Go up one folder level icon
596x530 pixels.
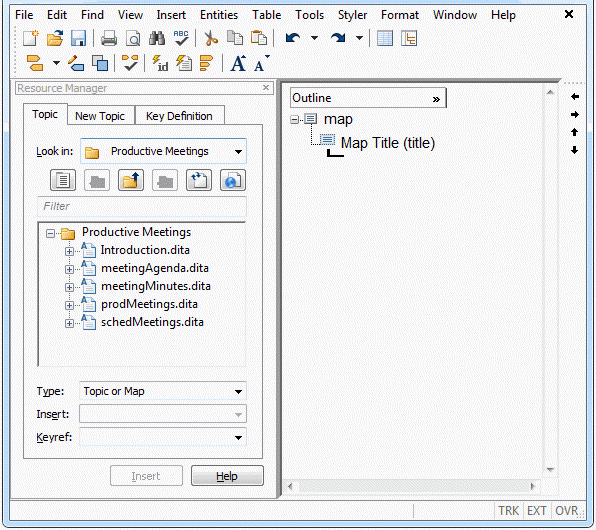[131, 180]
